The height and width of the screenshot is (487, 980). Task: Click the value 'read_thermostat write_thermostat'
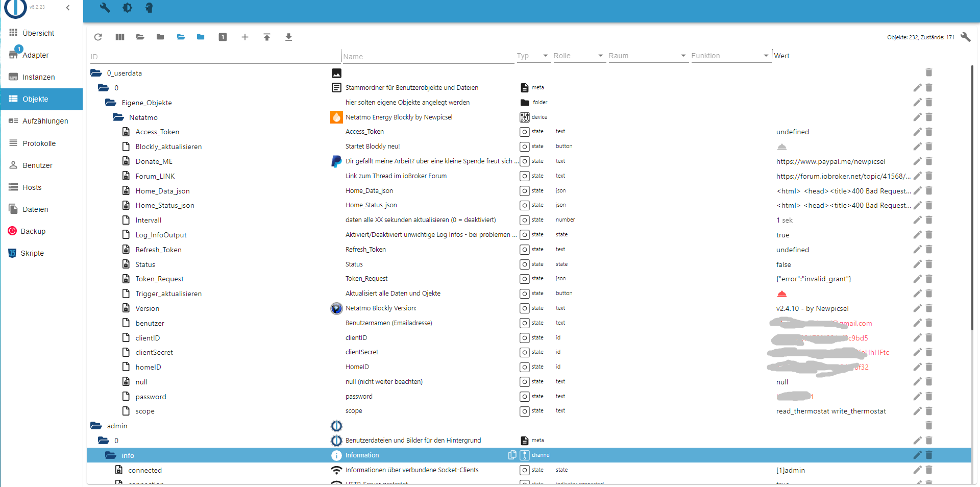(831, 411)
